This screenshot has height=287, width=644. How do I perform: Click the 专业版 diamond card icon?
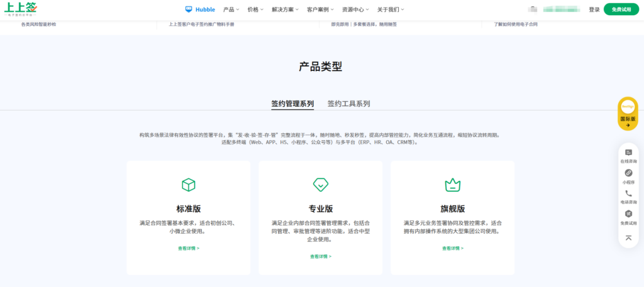pyautogui.click(x=320, y=185)
